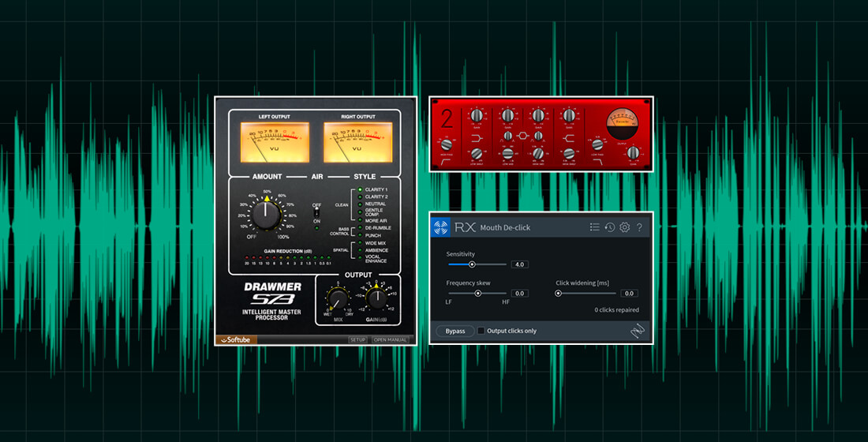The width and height of the screenshot is (868, 442).
Task: Open the RX history clock icon
Action: [x=610, y=227]
